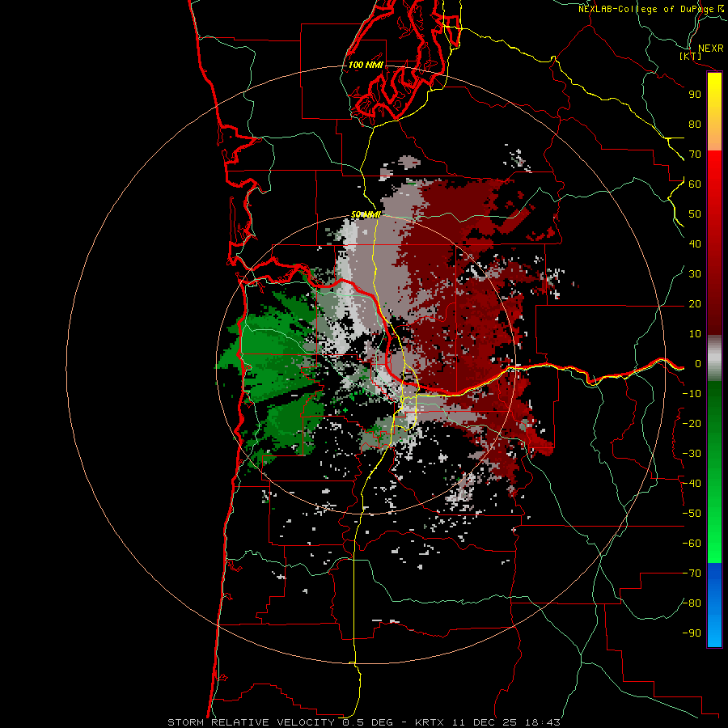The height and width of the screenshot is (728, 728).
Task: Click the KT units label above color scale
Action: (x=691, y=56)
